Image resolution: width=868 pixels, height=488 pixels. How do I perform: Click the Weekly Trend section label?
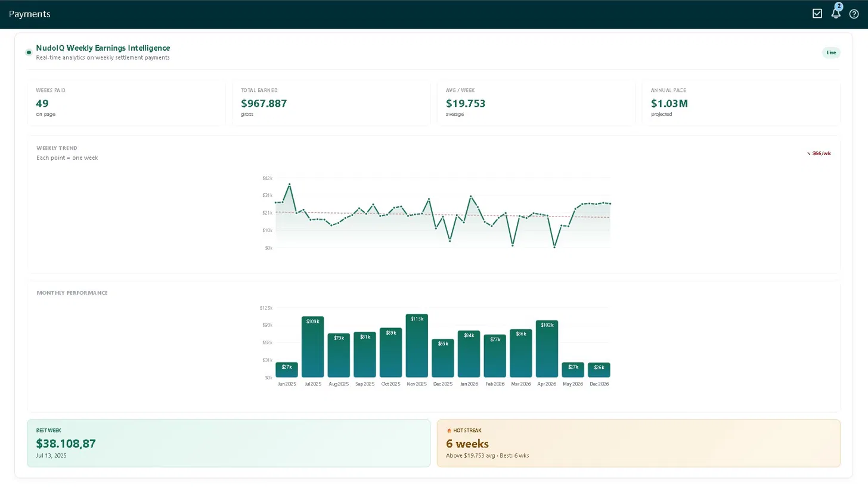57,148
